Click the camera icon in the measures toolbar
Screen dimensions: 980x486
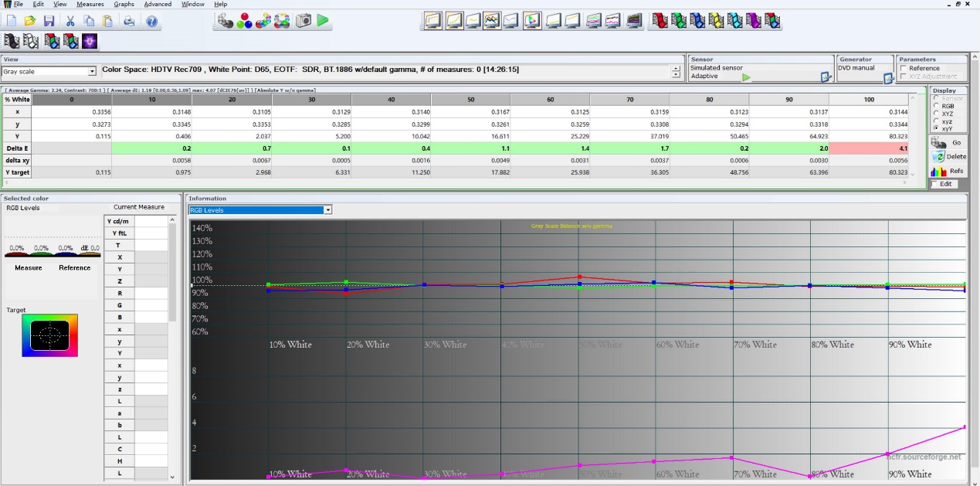tap(304, 21)
